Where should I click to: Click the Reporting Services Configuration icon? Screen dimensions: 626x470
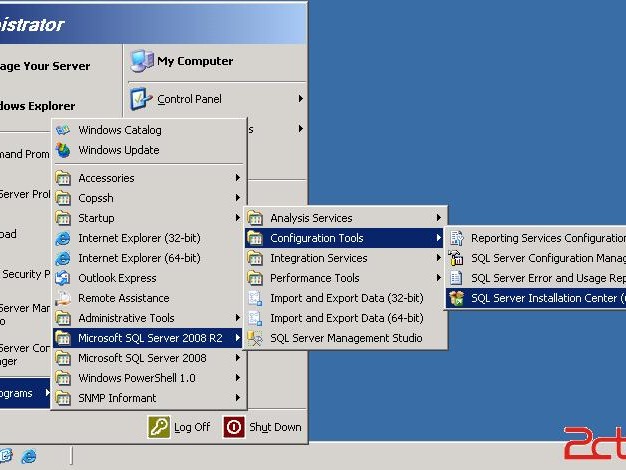456,238
